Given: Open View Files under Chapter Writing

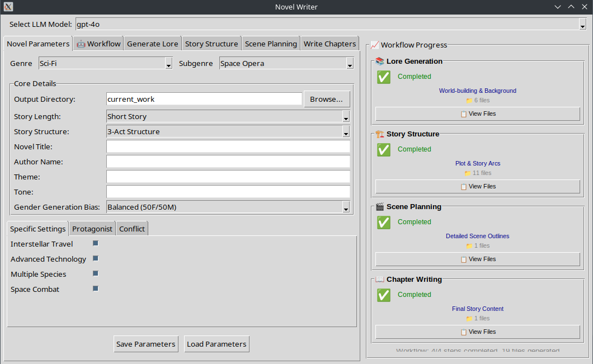Looking at the screenshot, I should click(x=478, y=332).
